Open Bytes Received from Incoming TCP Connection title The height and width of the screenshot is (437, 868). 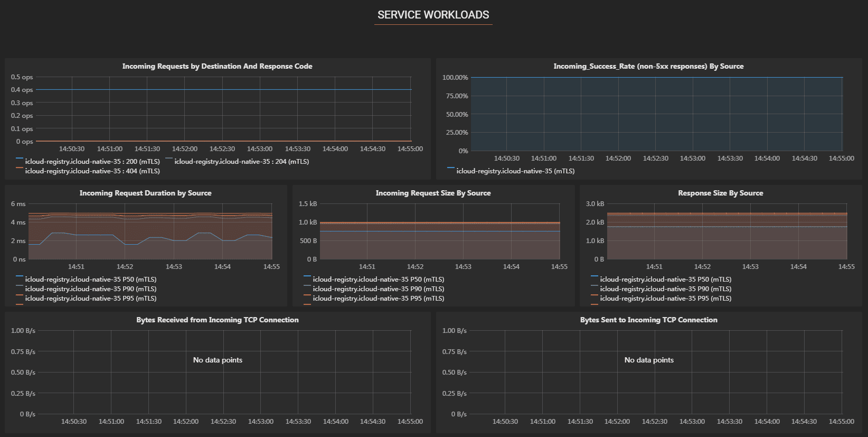pyautogui.click(x=217, y=320)
